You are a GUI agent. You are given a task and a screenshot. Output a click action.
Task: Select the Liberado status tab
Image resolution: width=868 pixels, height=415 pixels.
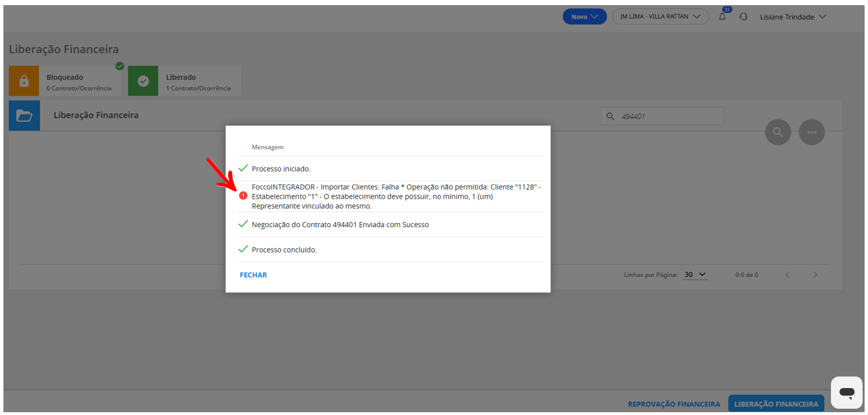click(x=184, y=81)
